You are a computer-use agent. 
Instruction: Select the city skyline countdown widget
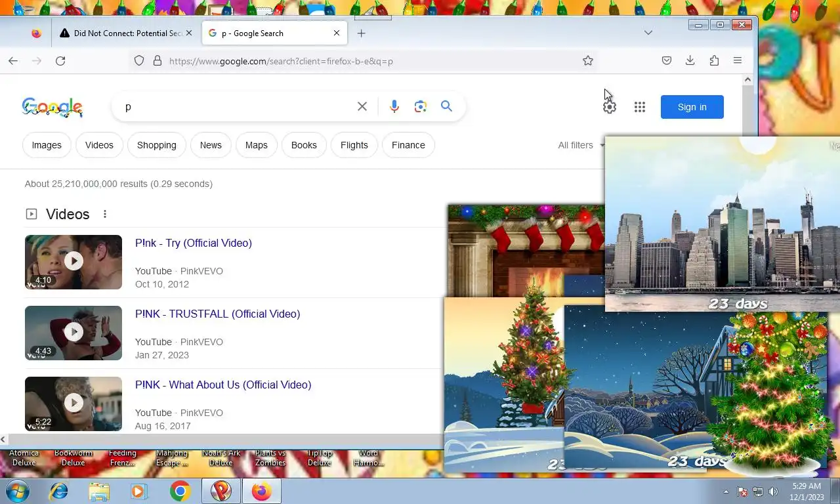tap(722, 224)
